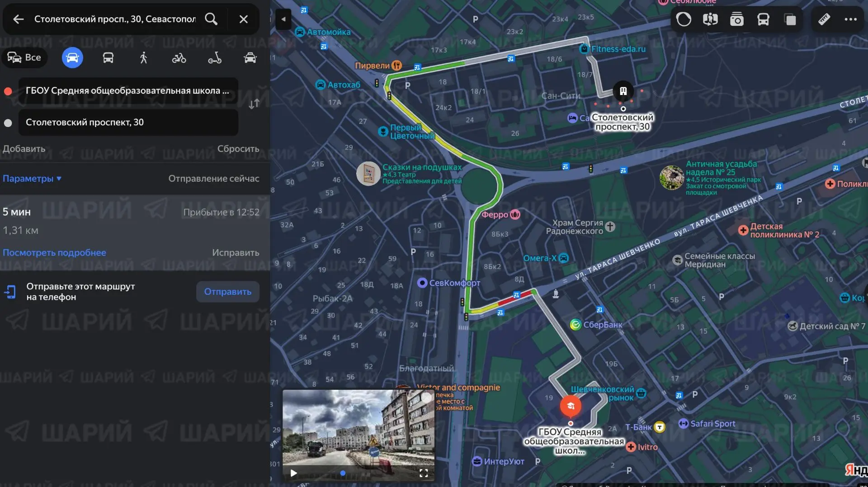868x487 pixels.
Task: Select the car route mode icon
Action: pyautogui.click(x=72, y=58)
